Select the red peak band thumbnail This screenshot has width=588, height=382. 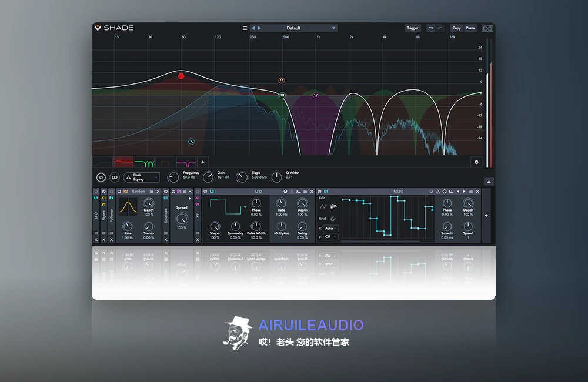pos(123,162)
